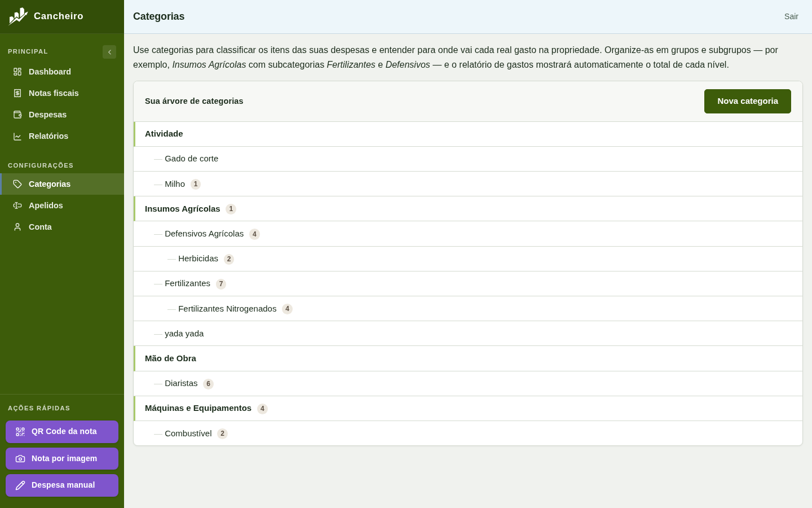
Task: Click the Cancheiro brand name
Action: coord(59,16)
